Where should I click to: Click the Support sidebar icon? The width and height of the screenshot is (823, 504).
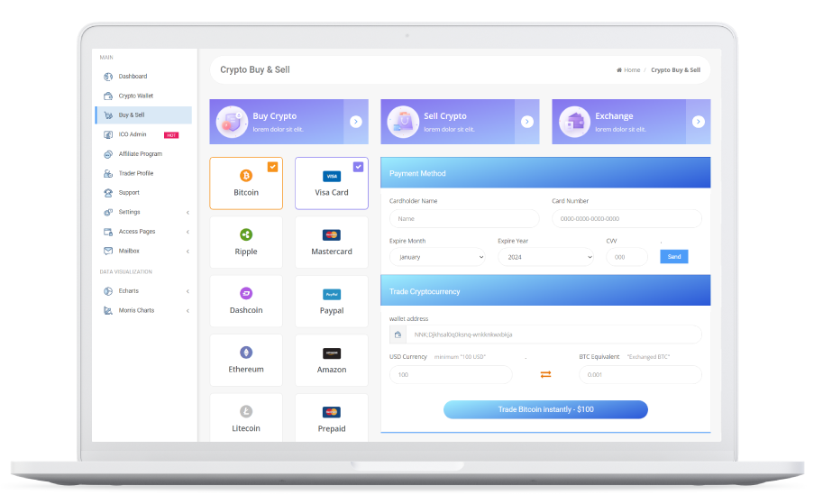108,193
